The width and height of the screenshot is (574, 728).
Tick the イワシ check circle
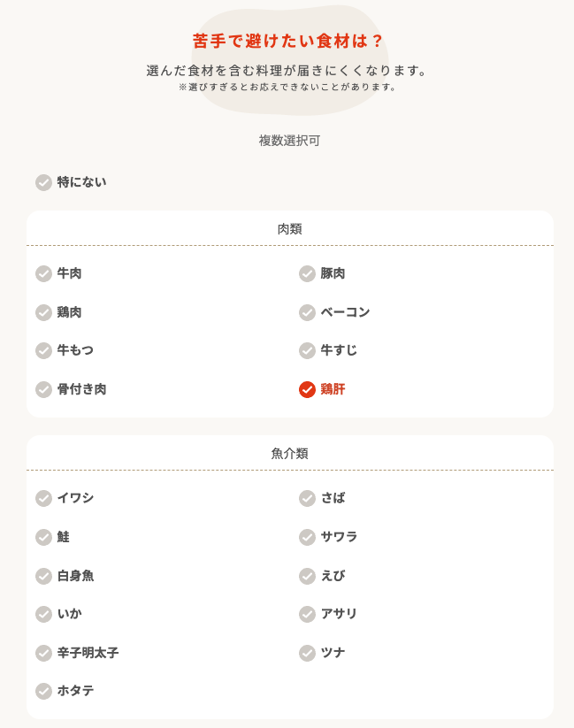43,499
